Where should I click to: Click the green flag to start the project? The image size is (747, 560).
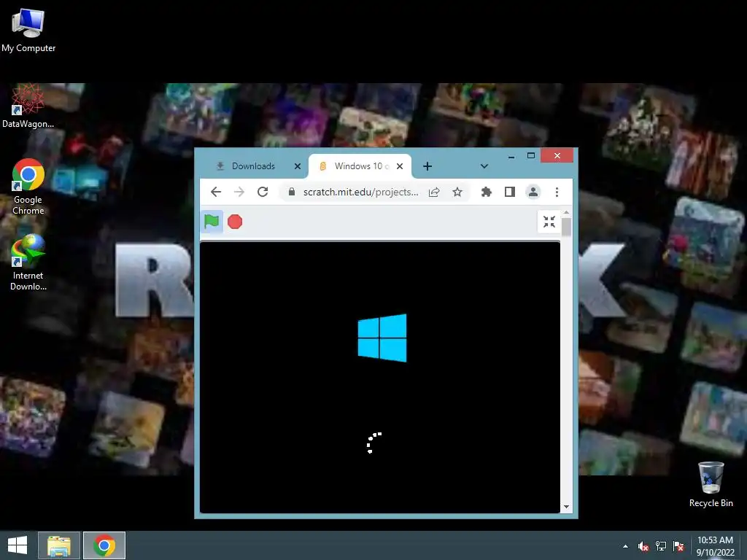pos(212,222)
